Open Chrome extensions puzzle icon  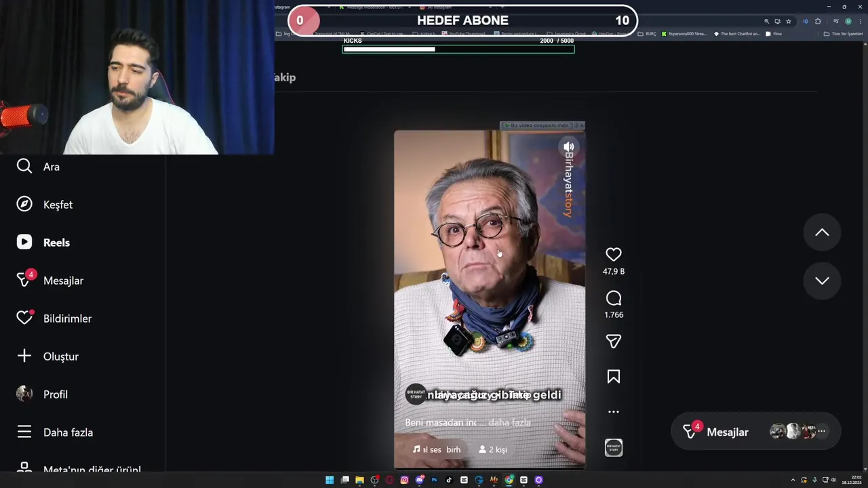[818, 21]
